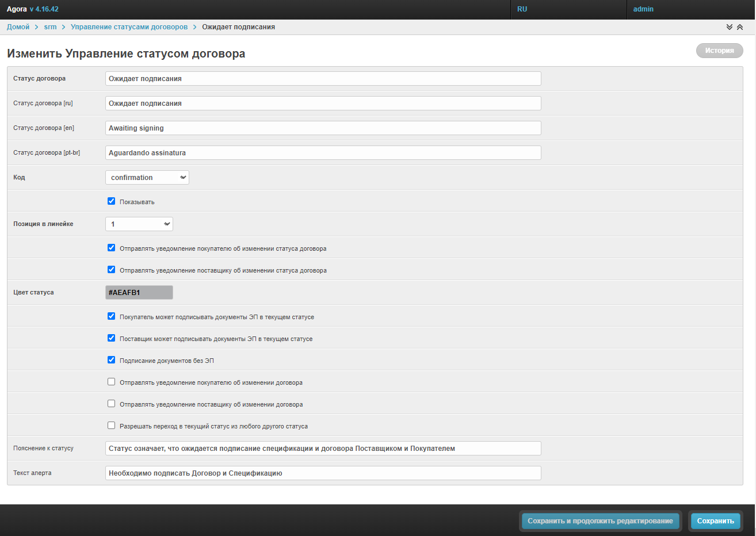Open the srm breadcrumb link
The height and width of the screenshot is (536, 756).
50,27
